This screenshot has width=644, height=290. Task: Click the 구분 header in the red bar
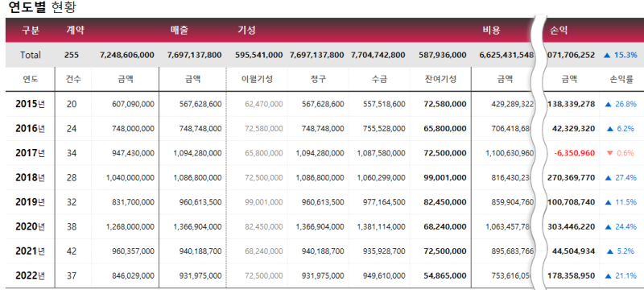pyautogui.click(x=30, y=31)
